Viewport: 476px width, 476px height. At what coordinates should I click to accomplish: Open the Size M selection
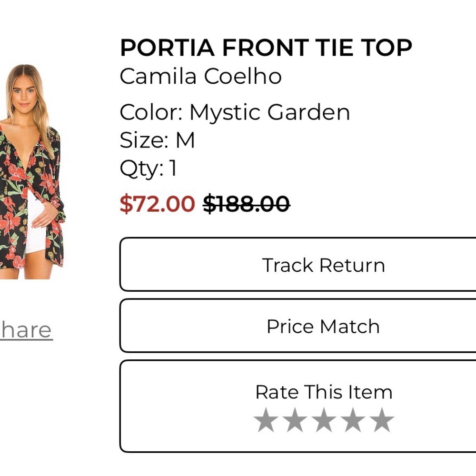click(x=158, y=139)
